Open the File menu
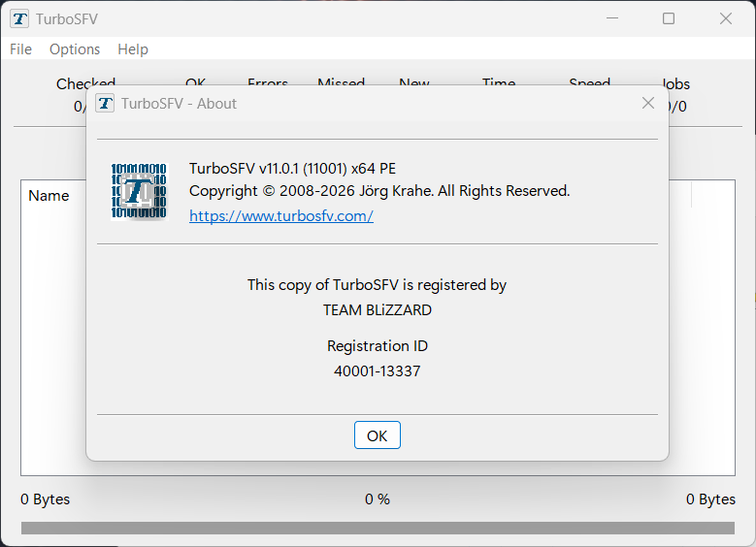The width and height of the screenshot is (756, 547). pos(20,49)
